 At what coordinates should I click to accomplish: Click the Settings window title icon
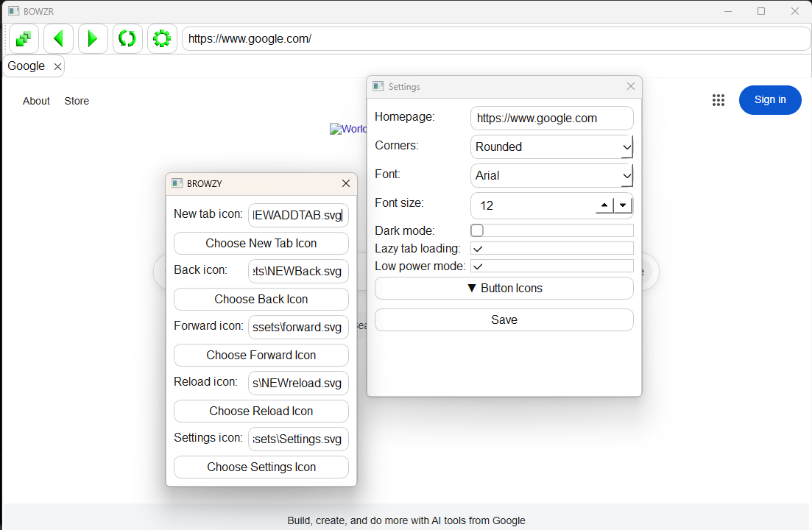(x=378, y=86)
